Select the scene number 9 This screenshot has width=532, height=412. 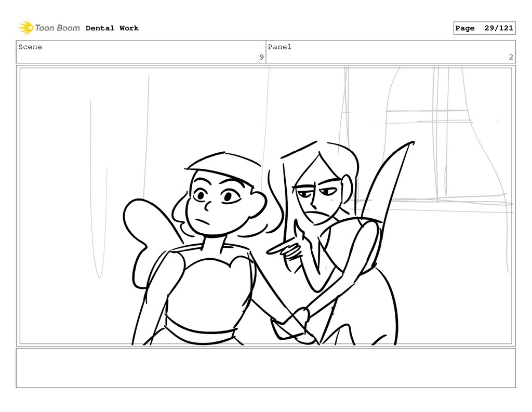[262, 57]
